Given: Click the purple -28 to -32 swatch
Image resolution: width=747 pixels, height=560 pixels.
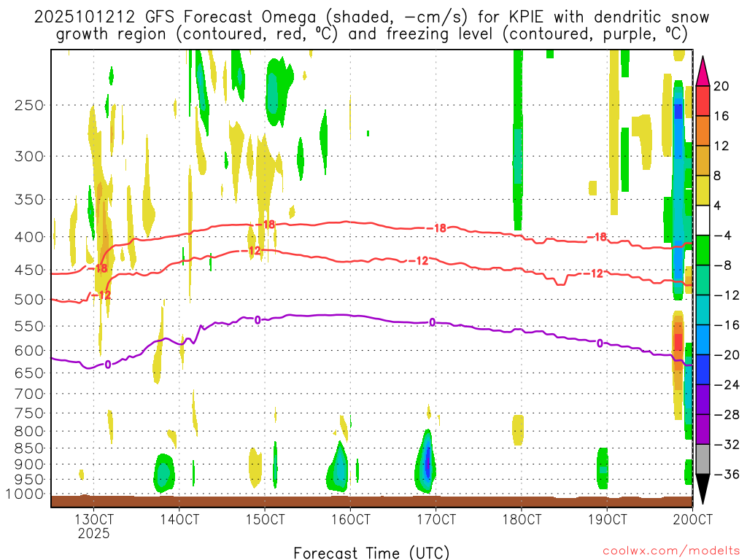Looking at the screenshot, I should tap(703, 429).
